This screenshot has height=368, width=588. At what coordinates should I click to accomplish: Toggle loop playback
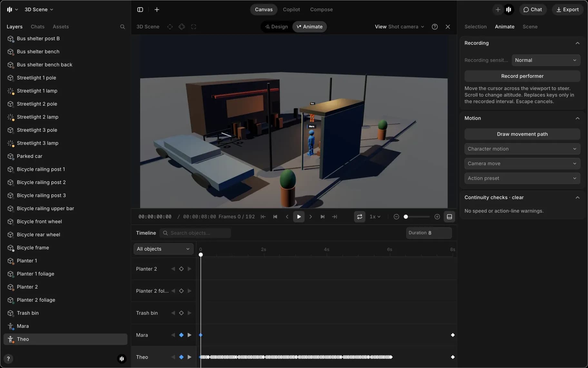click(360, 217)
